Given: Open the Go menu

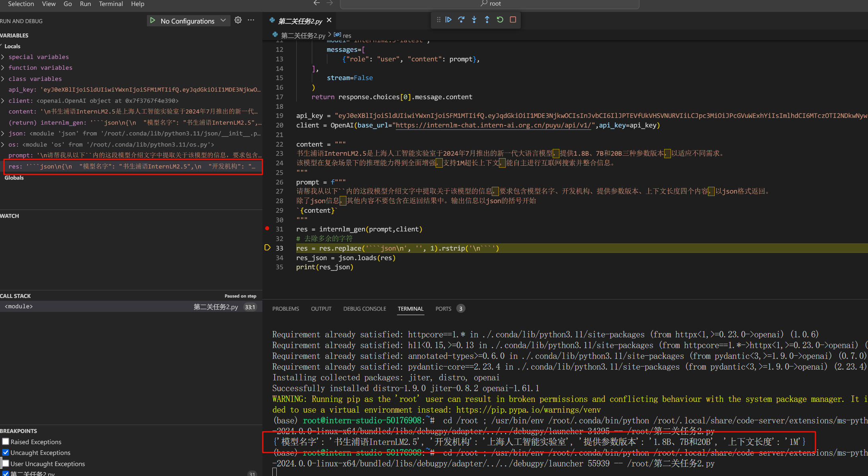Looking at the screenshot, I should coord(68,4).
